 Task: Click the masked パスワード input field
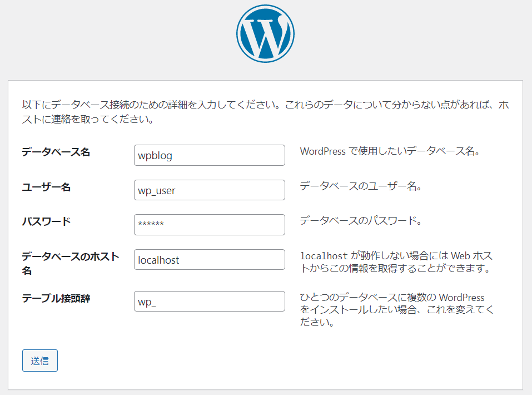[209, 224]
